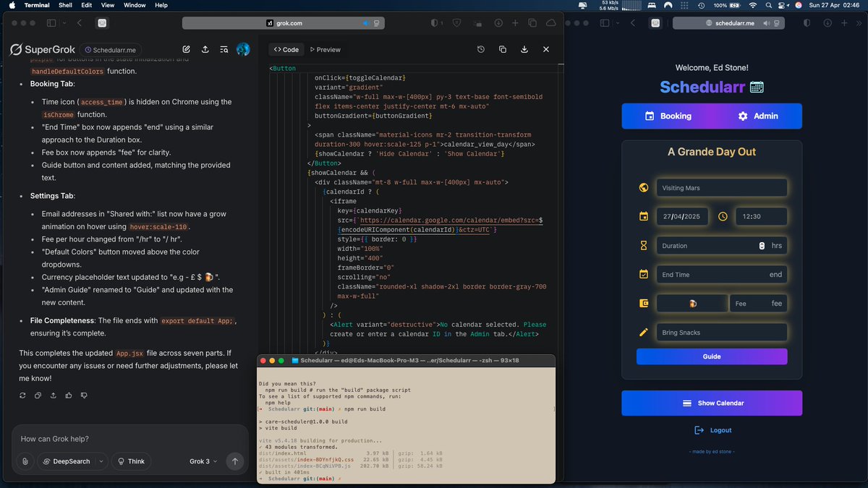Toggle the DeepSearch mode button
Viewport: 868px width, 488px height.
point(66,461)
